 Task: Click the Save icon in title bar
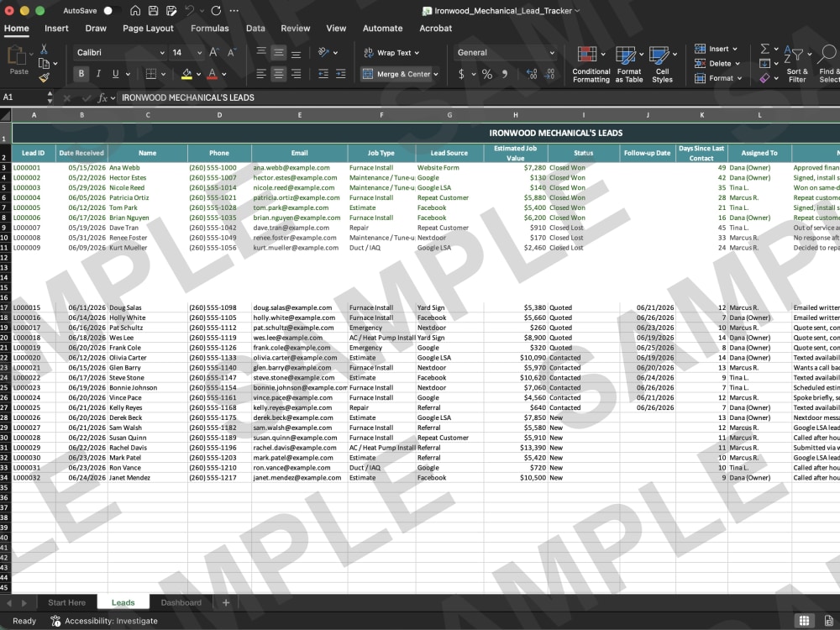pyautogui.click(x=153, y=11)
